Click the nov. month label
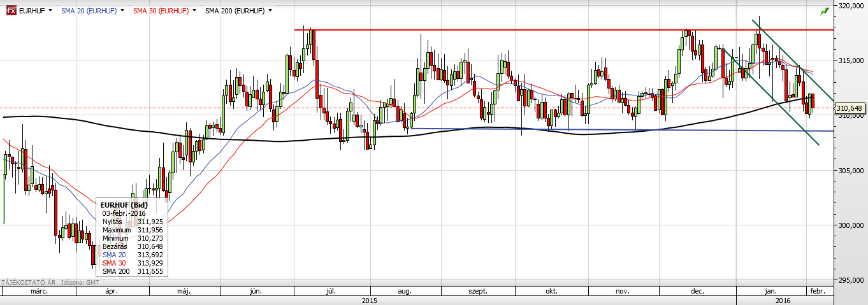 pos(623,291)
